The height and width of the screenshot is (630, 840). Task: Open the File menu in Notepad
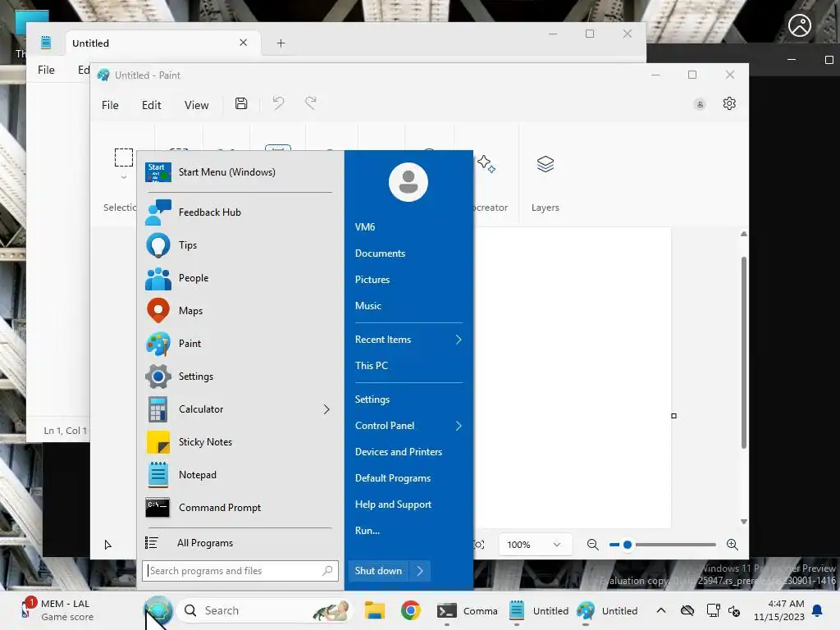[x=46, y=70]
